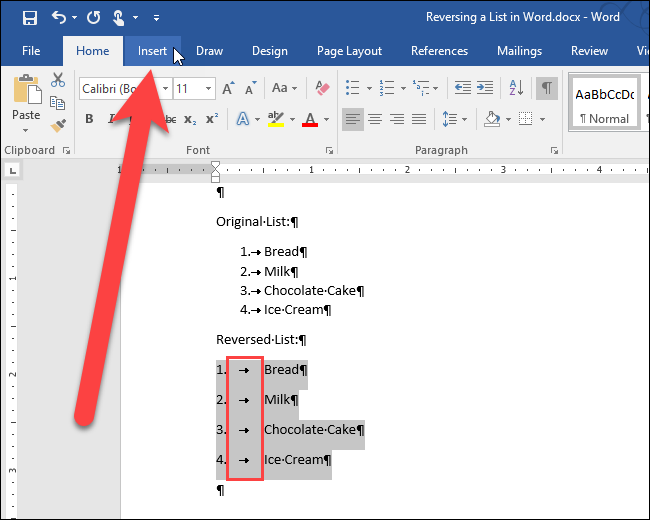650x520 pixels.
Task: Open the Insert tab
Action: pos(152,51)
